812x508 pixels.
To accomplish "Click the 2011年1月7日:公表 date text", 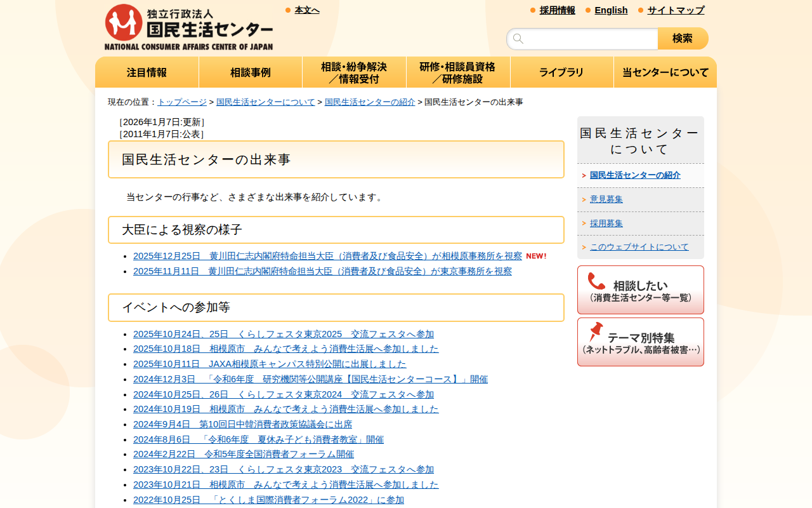I will (x=162, y=134).
